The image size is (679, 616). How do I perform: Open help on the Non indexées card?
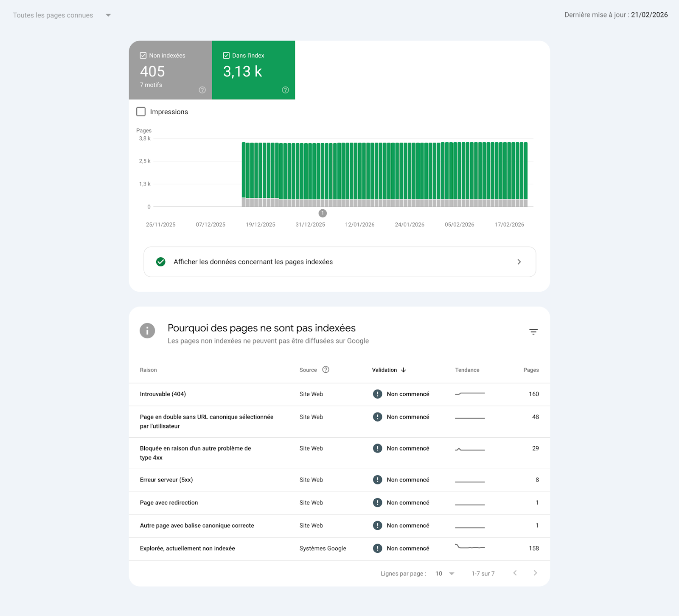pos(202,90)
